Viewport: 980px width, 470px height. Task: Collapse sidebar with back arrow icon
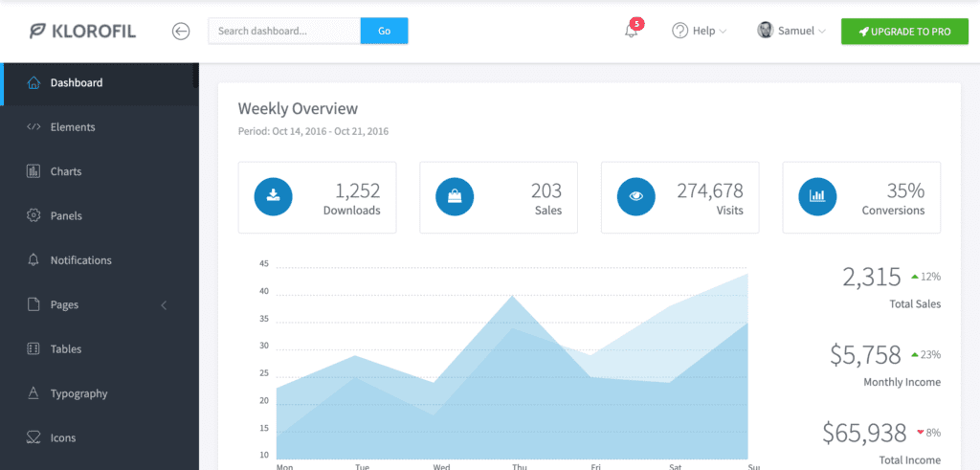181,31
